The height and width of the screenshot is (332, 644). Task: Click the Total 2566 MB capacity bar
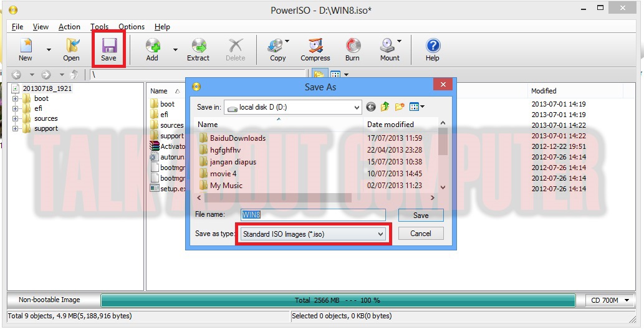[338, 300]
